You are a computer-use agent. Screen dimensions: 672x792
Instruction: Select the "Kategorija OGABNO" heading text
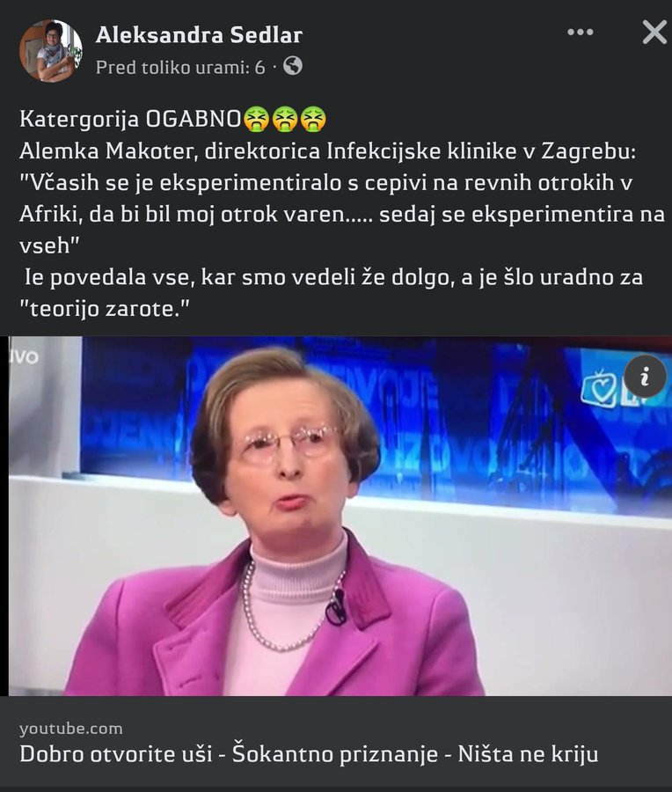[x=130, y=119]
